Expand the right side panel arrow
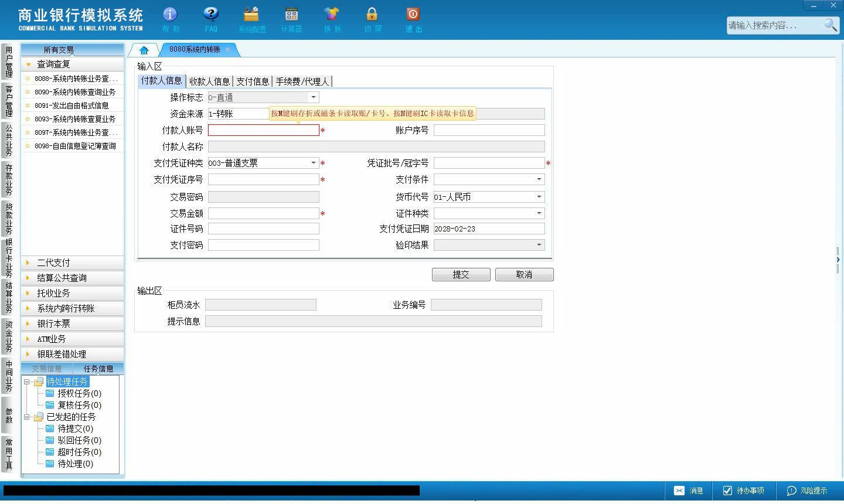Image resolution: width=844 pixels, height=504 pixels. [x=838, y=260]
